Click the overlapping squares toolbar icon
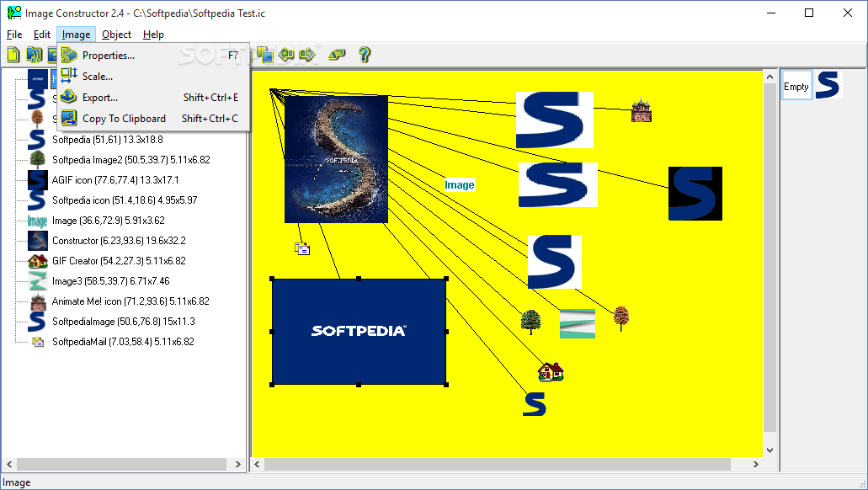Viewport: 868px width, 490px height. click(265, 54)
